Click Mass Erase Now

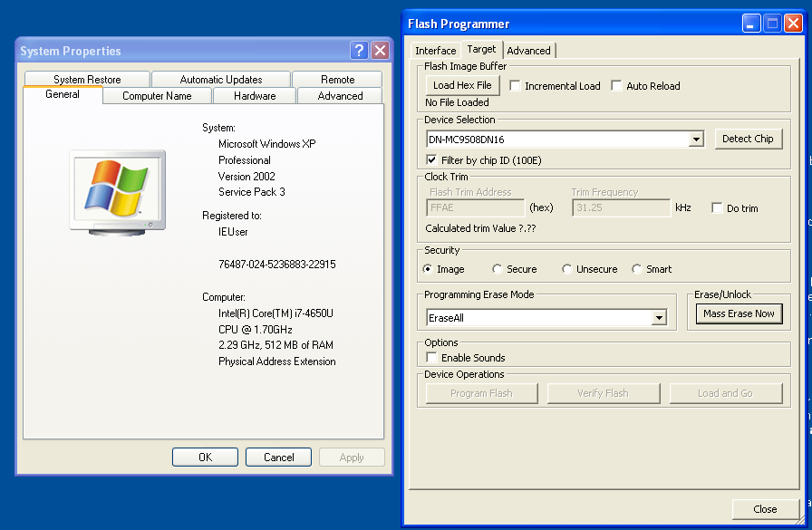pos(739,313)
